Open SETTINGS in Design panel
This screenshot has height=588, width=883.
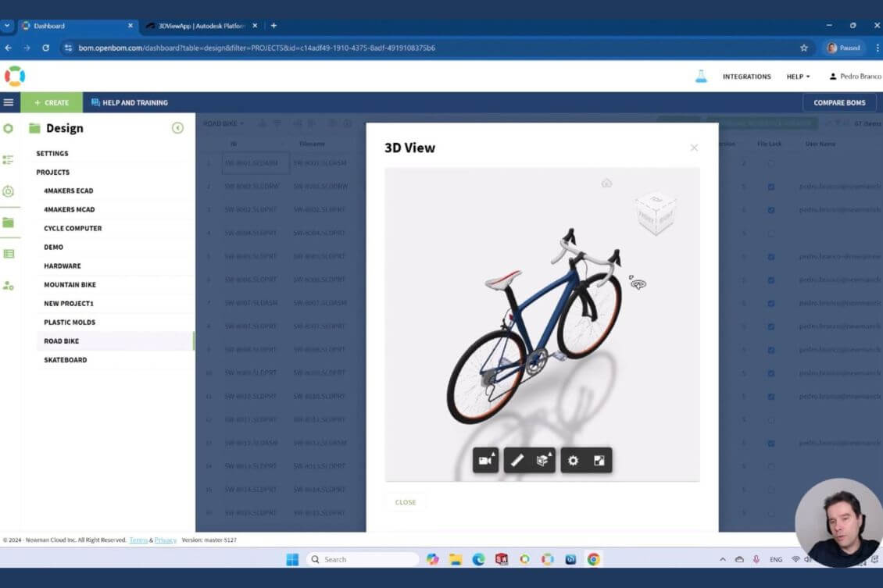click(x=52, y=154)
